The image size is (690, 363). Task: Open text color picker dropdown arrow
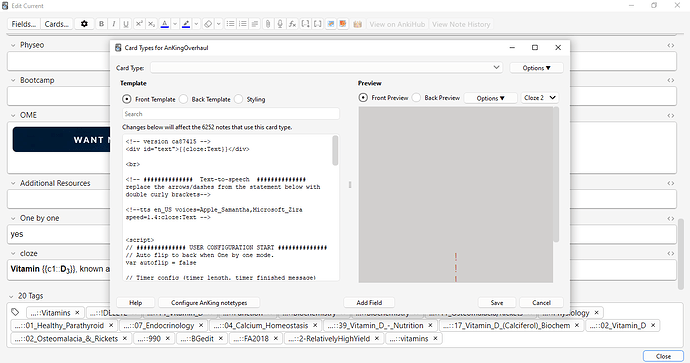pos(175,24)
